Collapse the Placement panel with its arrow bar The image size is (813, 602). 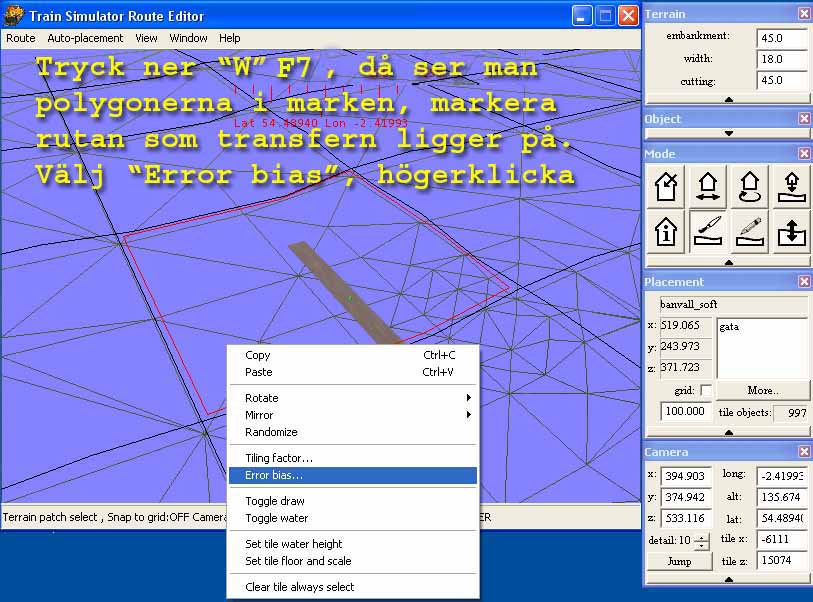pyautogui.click(x=728, y=432)
